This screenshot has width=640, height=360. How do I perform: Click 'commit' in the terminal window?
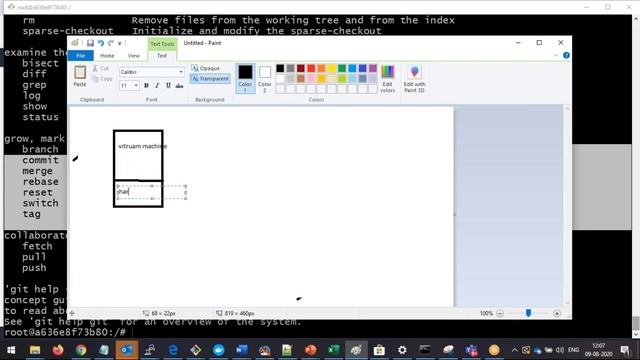pos(40,160)
